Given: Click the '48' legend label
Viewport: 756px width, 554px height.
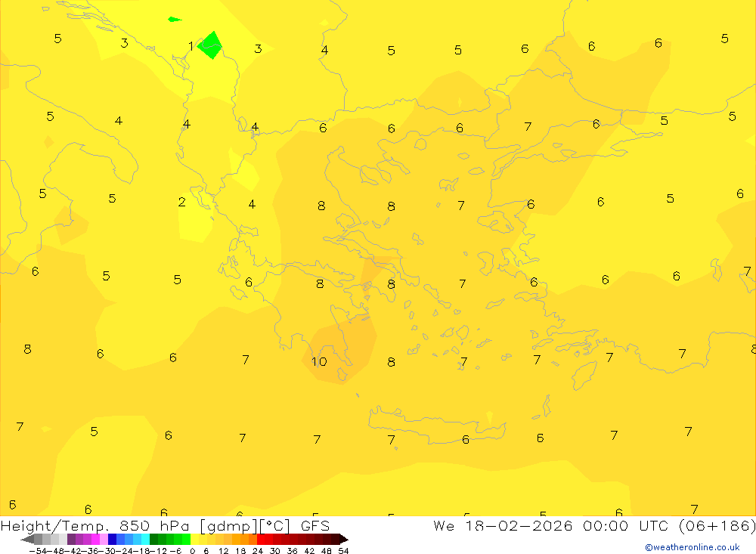Looking at the screenshot, I should click(x=327, y=551).
